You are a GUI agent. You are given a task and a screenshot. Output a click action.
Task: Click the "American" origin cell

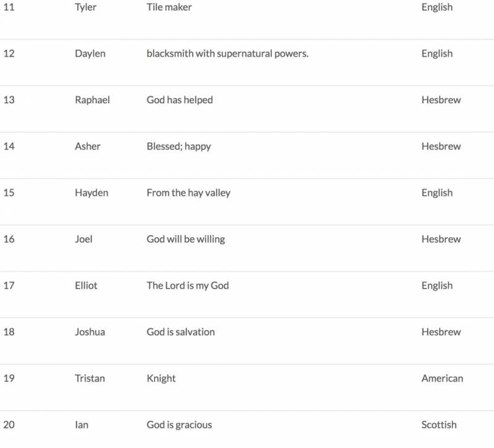(442, 378)
